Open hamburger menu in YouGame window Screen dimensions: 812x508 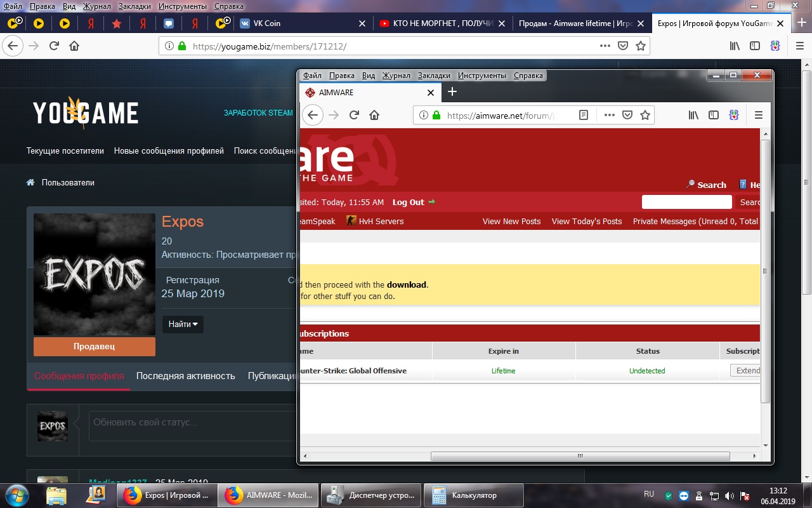pyautogui.click(x=799, y=46)
